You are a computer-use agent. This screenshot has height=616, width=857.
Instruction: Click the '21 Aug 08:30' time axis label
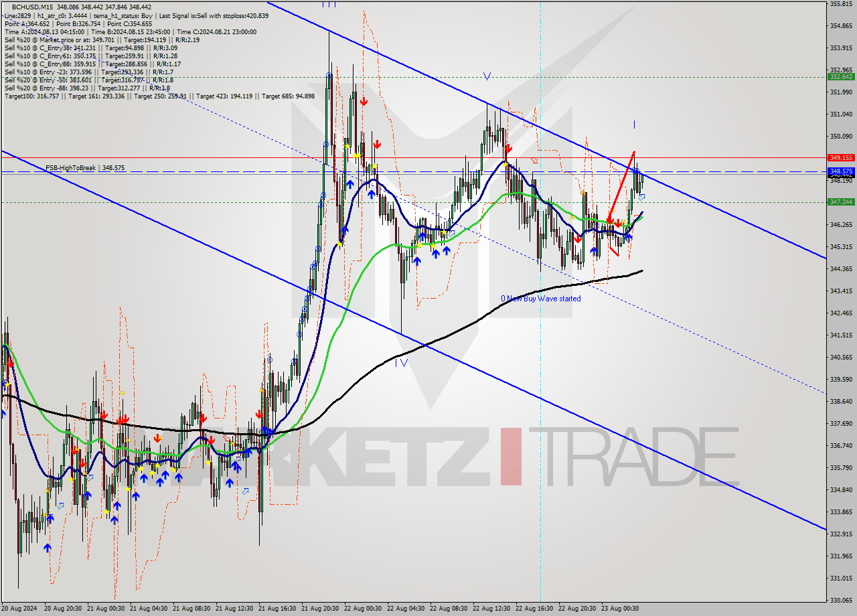(x=191, y=609)
